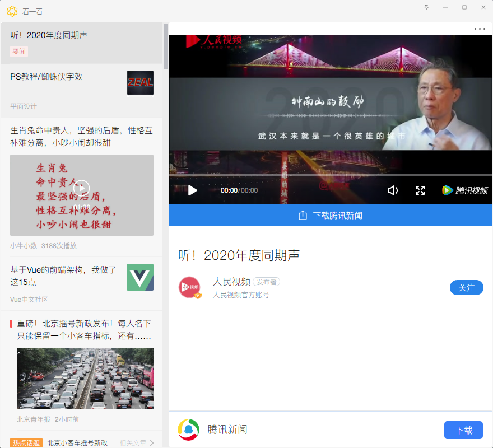Click 下载腾讯新闻 banner
493x448 pixels.
click(331, 215)
